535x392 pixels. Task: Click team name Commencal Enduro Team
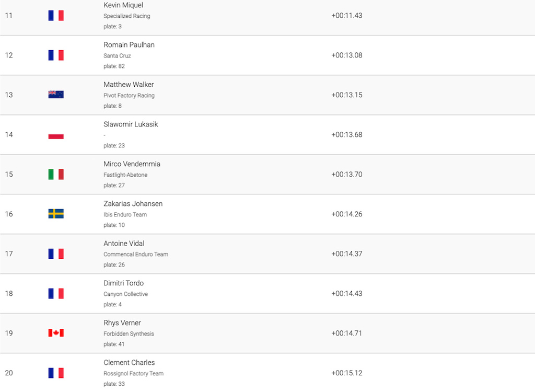[136, 254]
